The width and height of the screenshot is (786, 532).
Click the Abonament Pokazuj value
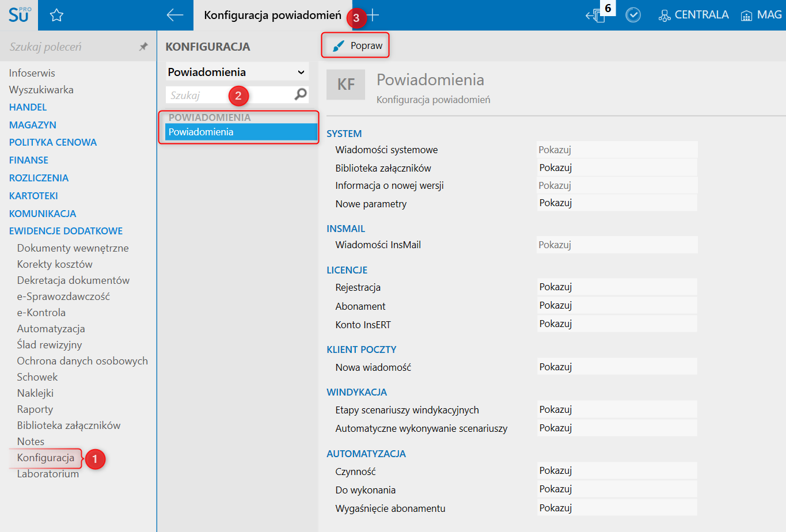point(617,305)
